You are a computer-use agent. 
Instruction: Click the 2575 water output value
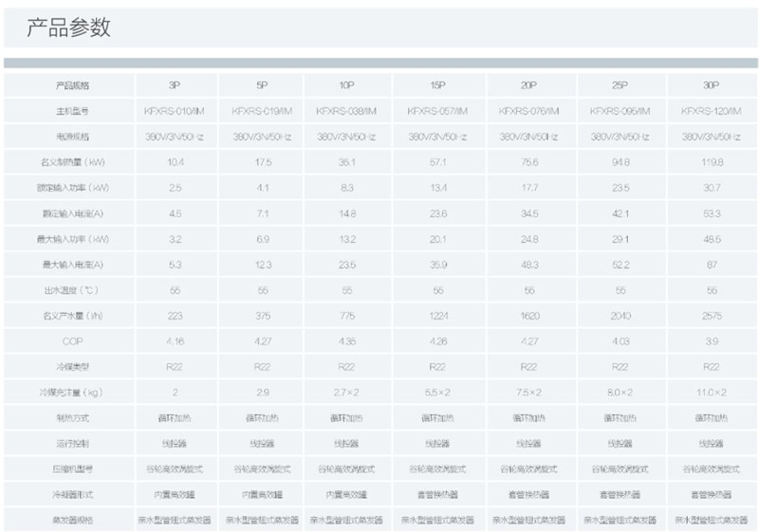712,316
